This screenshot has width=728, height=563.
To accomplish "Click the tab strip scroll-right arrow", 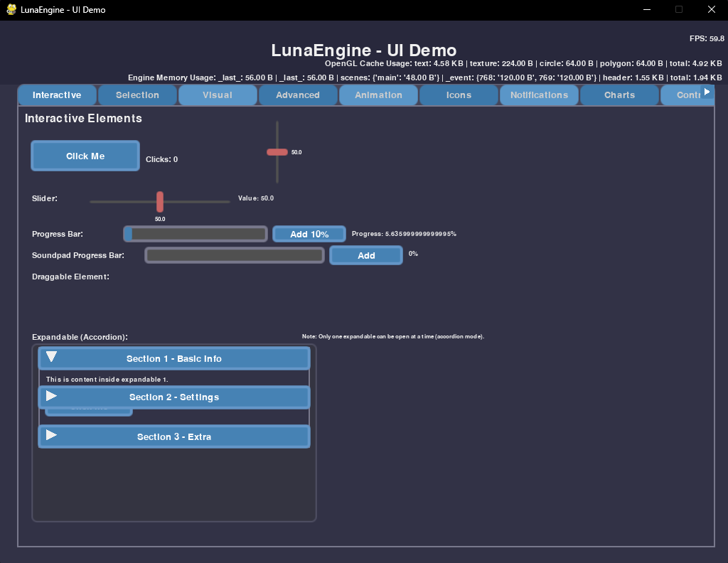I will [707, 92].
